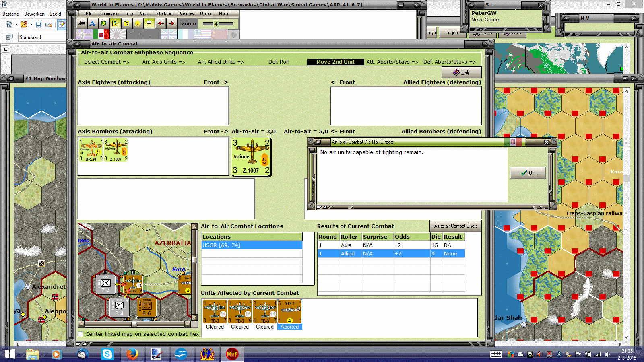The width and height of the screenshot is (644, 362).
Task: Click the red left arrow toolbar icon
Action: pyautogui.click(x=160, y=23)
